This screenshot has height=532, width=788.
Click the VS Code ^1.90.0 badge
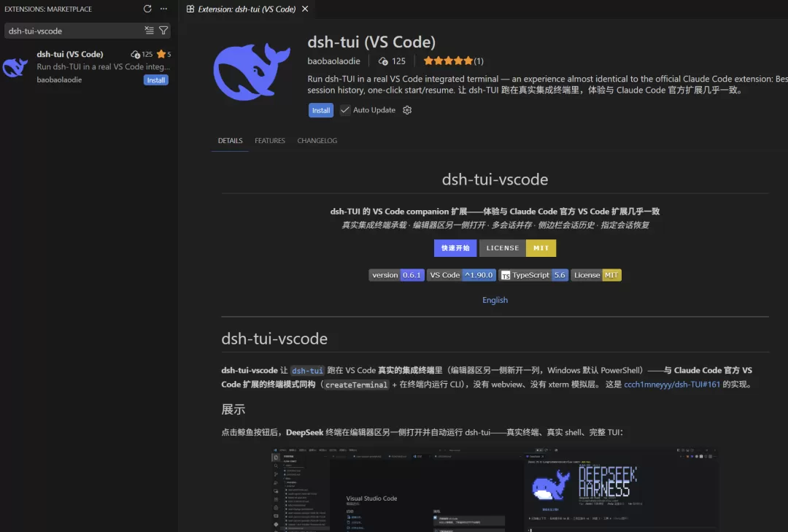pos(461,275)
